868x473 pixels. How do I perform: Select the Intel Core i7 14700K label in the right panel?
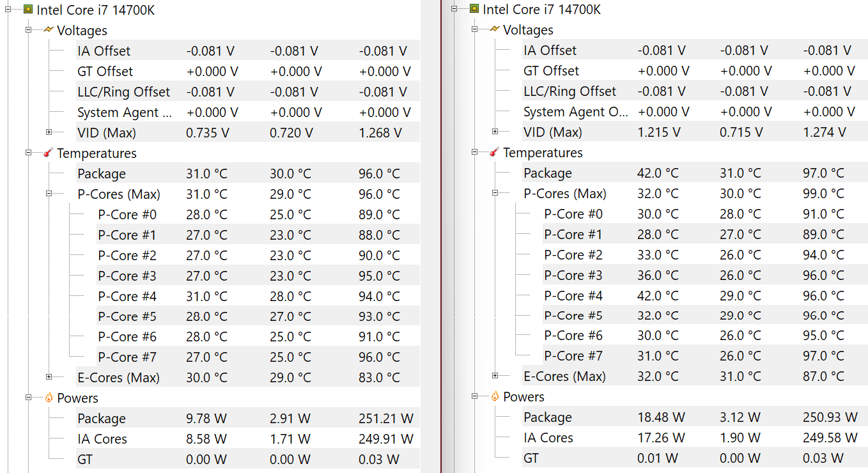(541, 10)
